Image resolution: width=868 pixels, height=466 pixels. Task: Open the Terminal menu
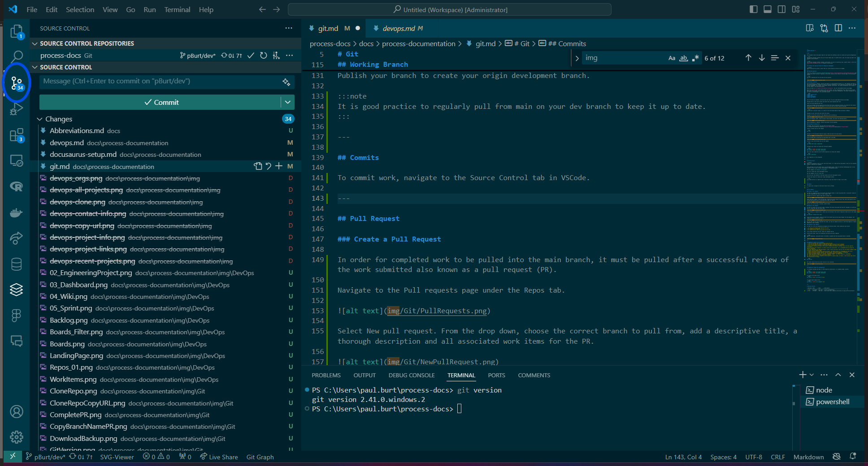coord(177,9)
